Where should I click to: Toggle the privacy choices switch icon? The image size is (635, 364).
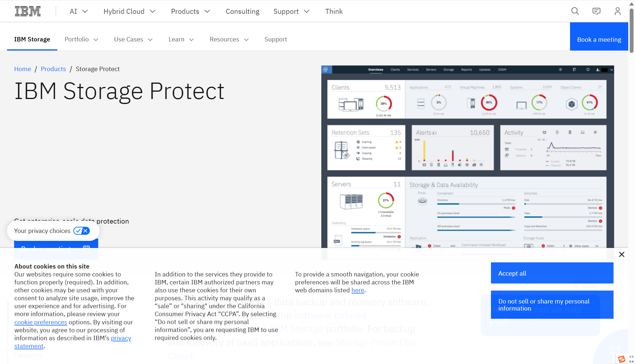[x=81, y=231]
